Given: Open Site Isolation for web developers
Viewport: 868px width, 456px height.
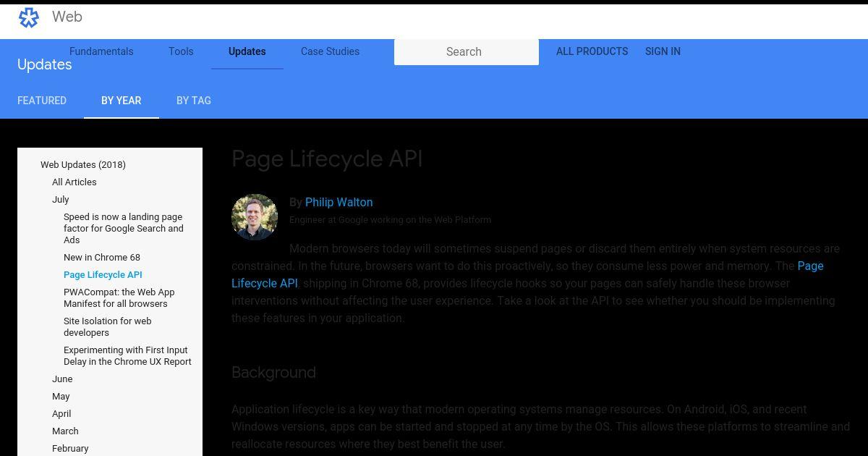Looking at the screenshot, I should [108, 327].
